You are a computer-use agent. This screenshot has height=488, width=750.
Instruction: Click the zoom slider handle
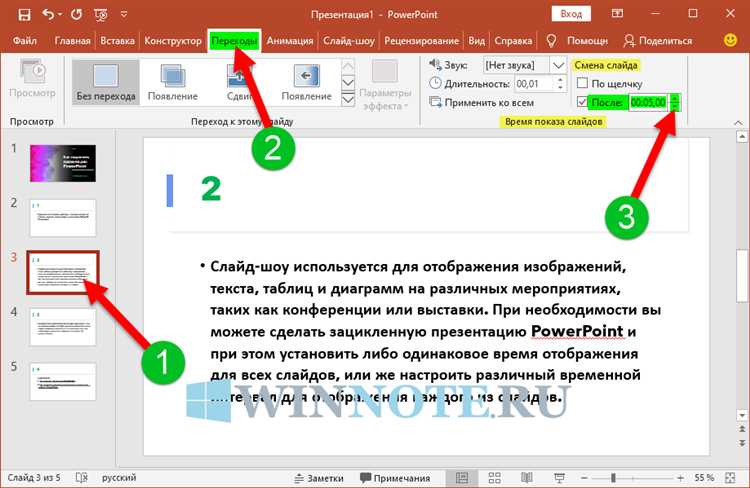pos(613,477)
